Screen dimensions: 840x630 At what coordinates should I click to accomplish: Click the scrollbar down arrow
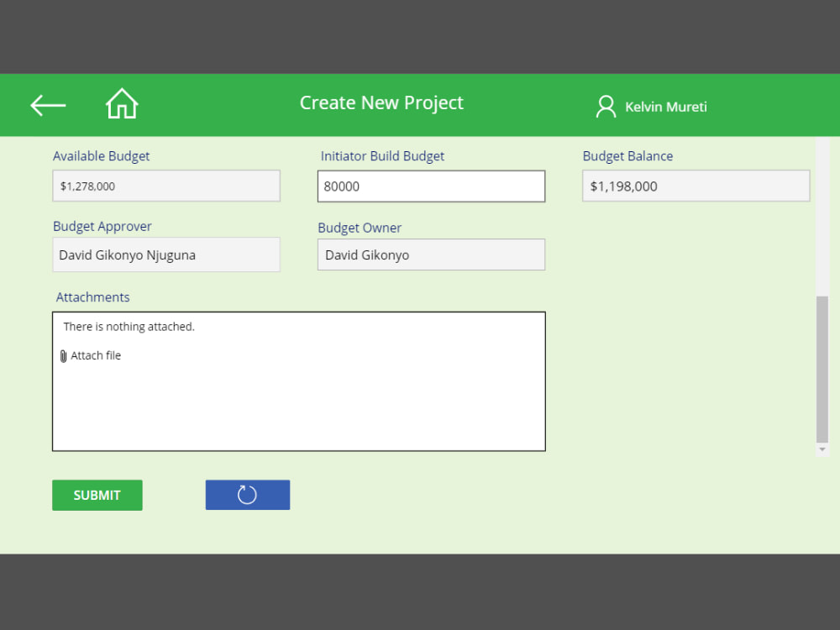822,449
